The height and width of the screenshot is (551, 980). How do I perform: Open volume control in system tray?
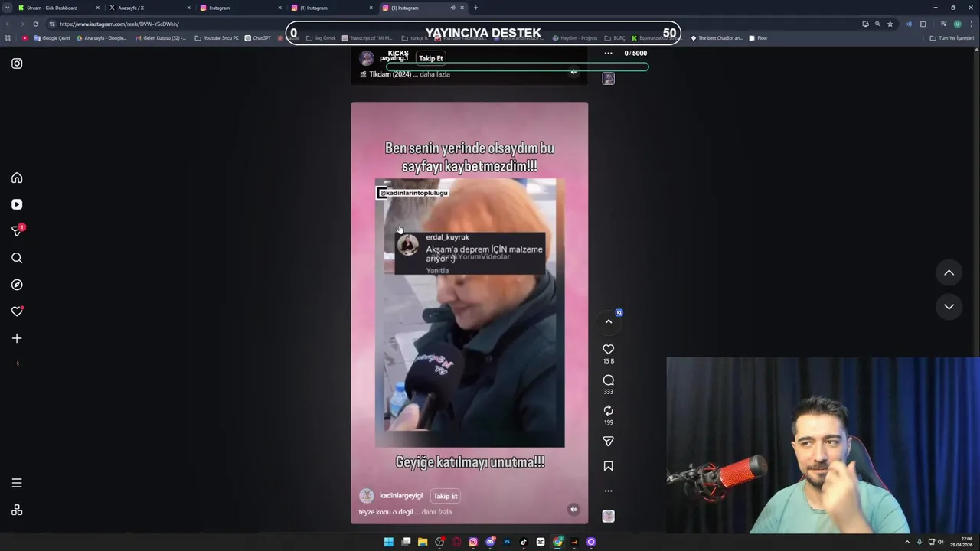pos(941,542)
